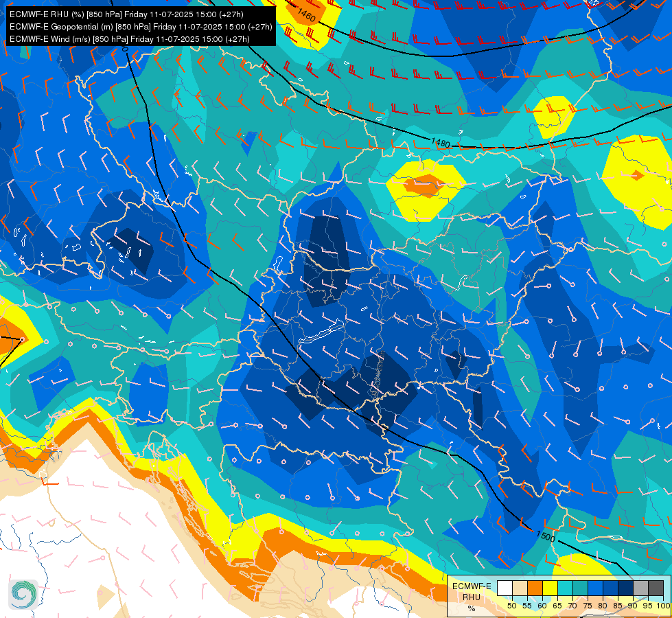Pick the navy 85–90% legend swatch

point(626,588)
